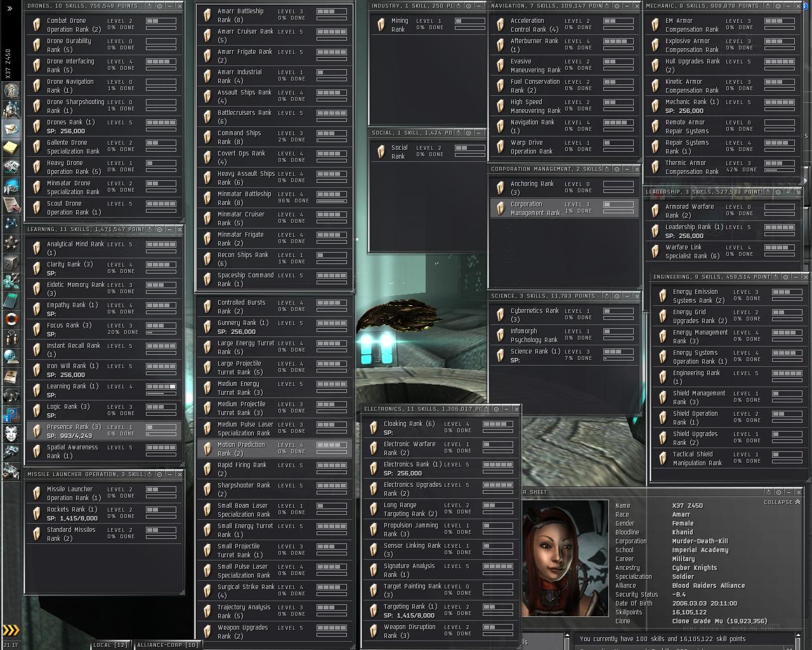The width and height of the screenshot is (812, 650).
Task: Click star-shaped icon in Drones window header
Action: 150,6
